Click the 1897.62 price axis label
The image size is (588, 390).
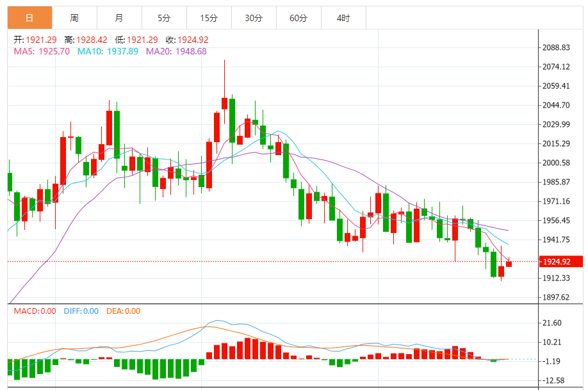556,297
